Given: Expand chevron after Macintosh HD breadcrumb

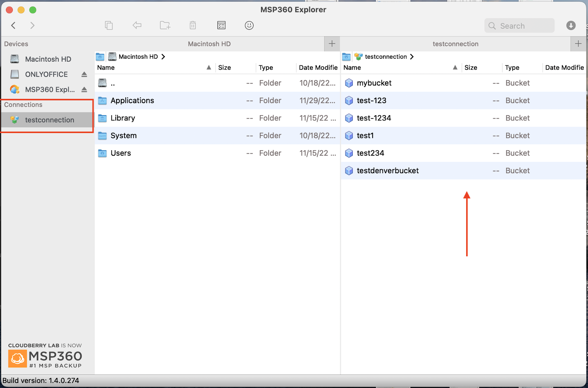Looking at the screenshot, I should click(x=163, y=57).
